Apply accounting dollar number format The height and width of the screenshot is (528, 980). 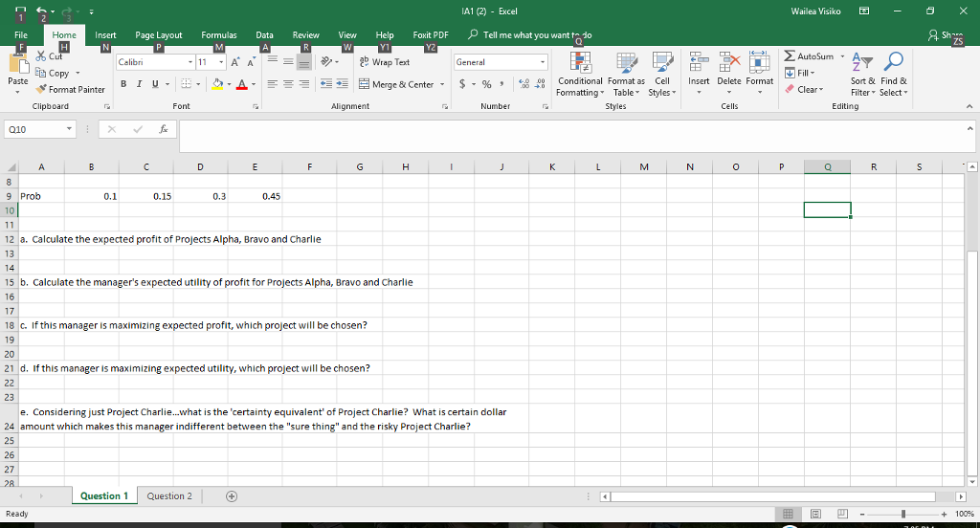462,84
